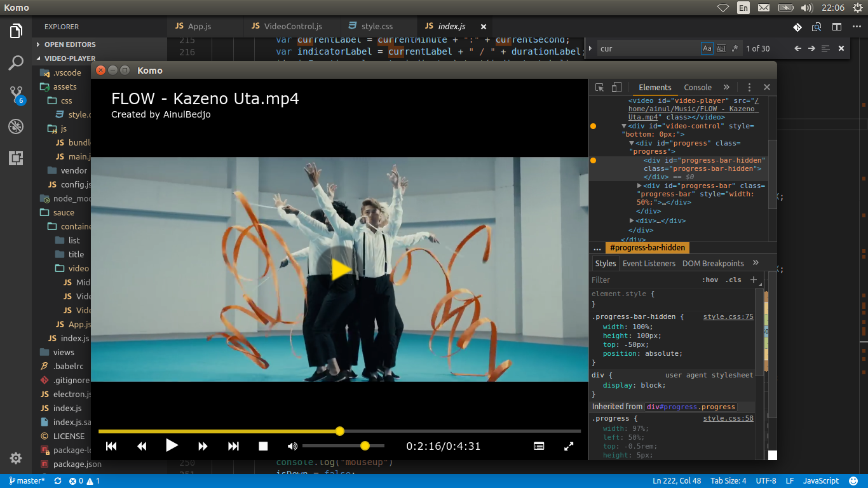Toggle the :hov element state panel

710,280
